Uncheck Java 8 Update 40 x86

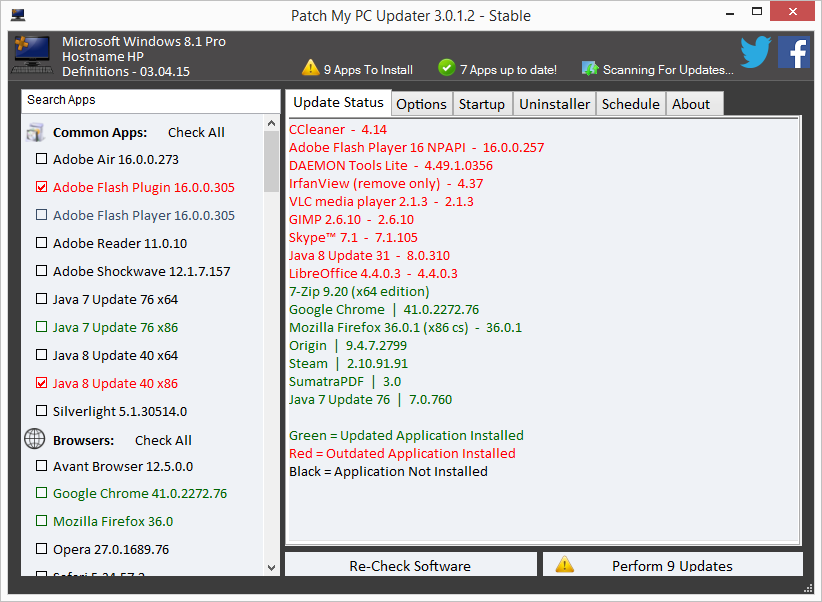pos(41,383)
